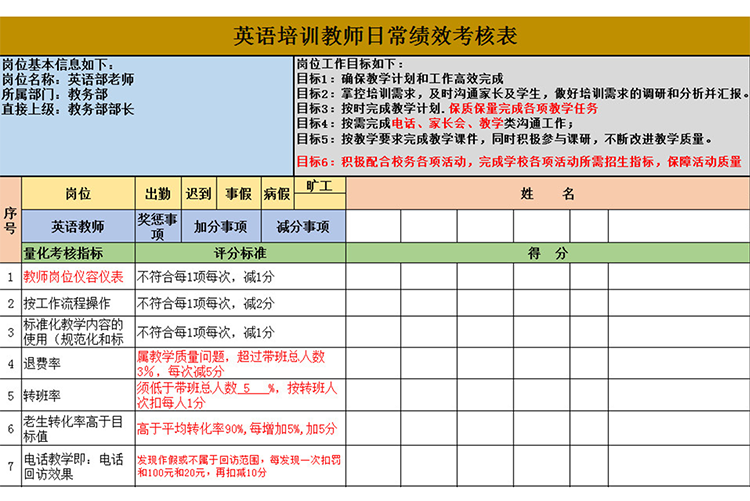The width and height of the screenshot is (750, 501).
Task: Select the 旷工 header cell
Action: pyautogui.click(x=320, y=187)
